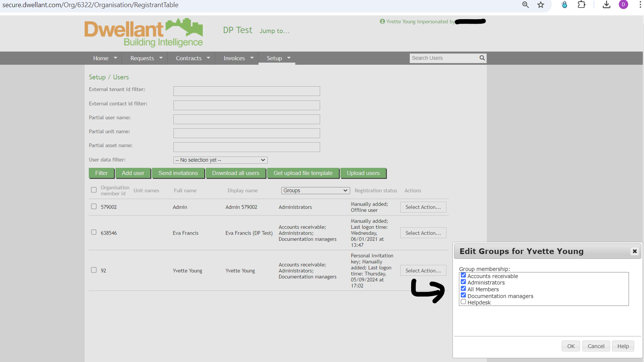Click the Partial asset name input field
The height and width of the screenshot is (362, 644).
[x=246, y=147]
